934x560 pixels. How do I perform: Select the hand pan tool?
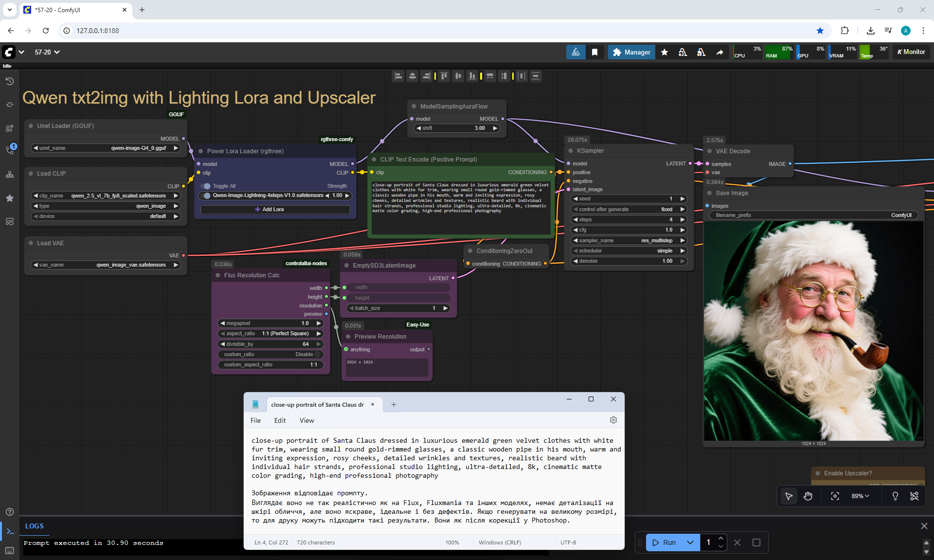pyautogui.click(x=808, y=496)
